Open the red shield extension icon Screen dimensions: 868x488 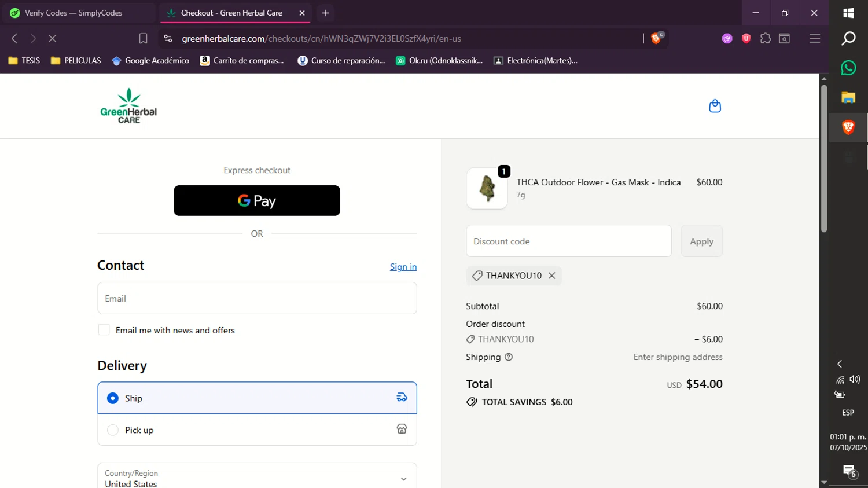tap(746, 39)
